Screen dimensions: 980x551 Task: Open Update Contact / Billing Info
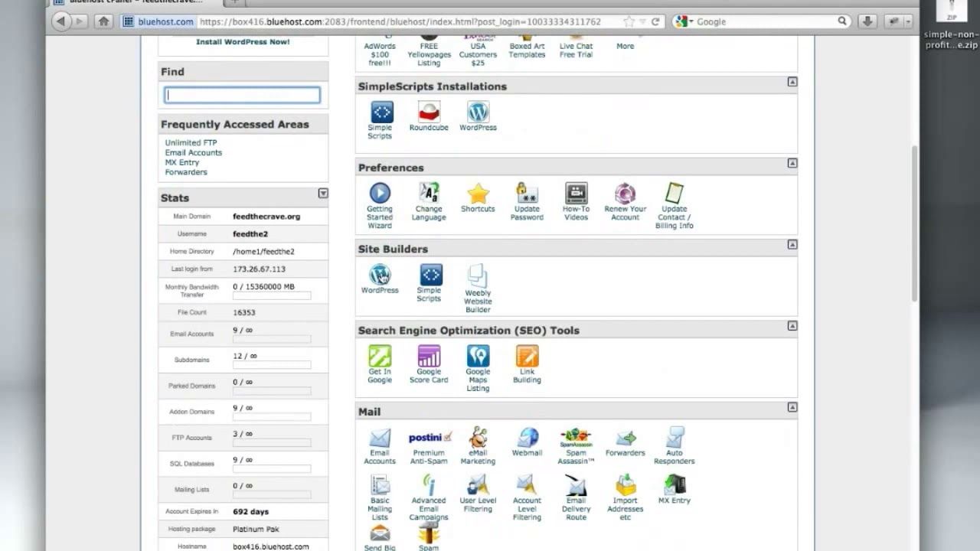[675, 205]
